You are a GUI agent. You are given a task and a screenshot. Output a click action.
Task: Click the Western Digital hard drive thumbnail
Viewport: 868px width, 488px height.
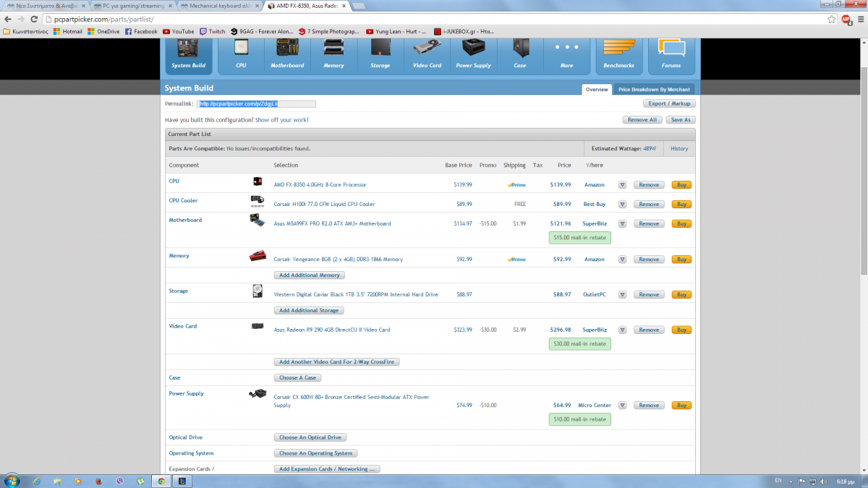(x=257, y=291)
